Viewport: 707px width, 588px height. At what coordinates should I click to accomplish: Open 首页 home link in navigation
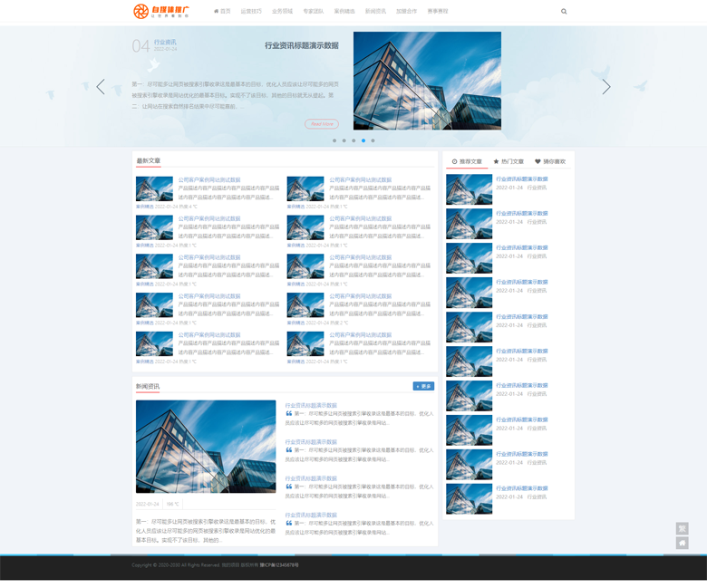pos(222,12)
